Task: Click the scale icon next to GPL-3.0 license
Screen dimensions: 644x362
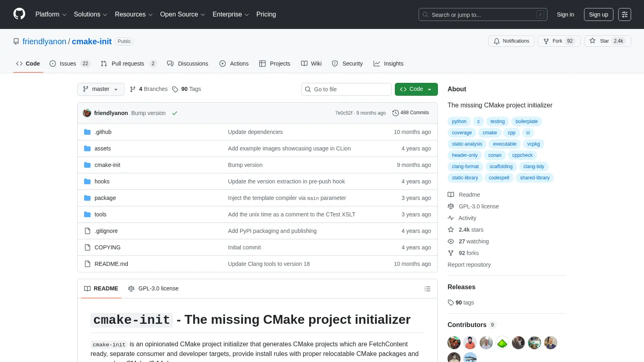Action: coord(451,206)
